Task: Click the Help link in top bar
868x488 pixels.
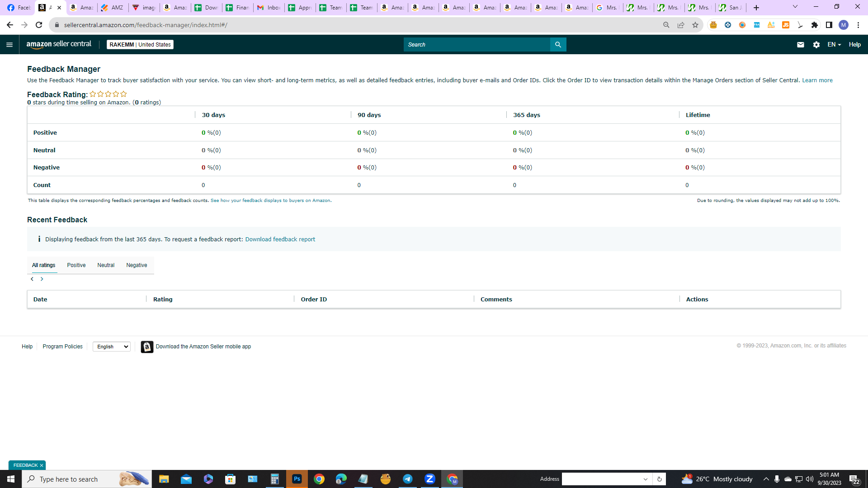Action: point(854,45)
